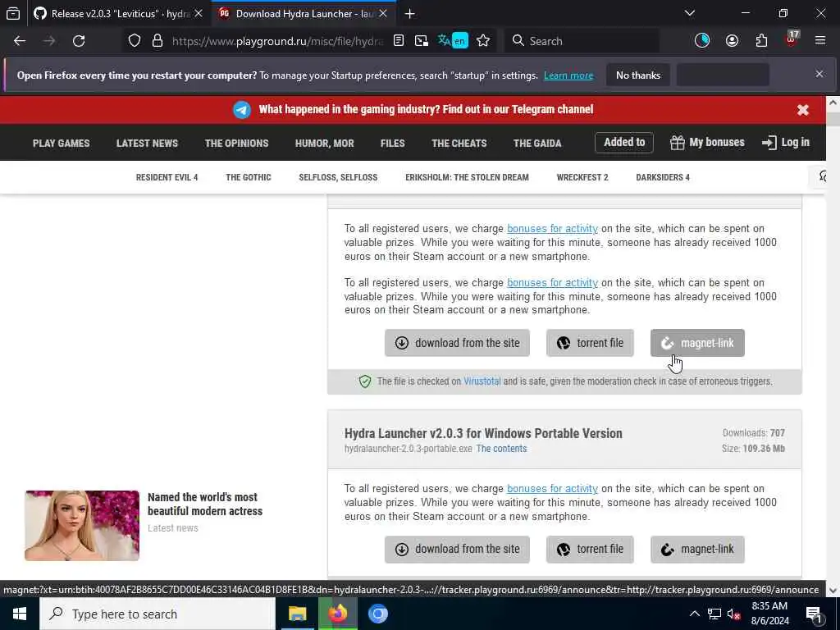Image resolution: width=840 pixels, height=630 pixels.
Task: Open DARKSIDERS 4 game link
Action: (x=663, y=177)
